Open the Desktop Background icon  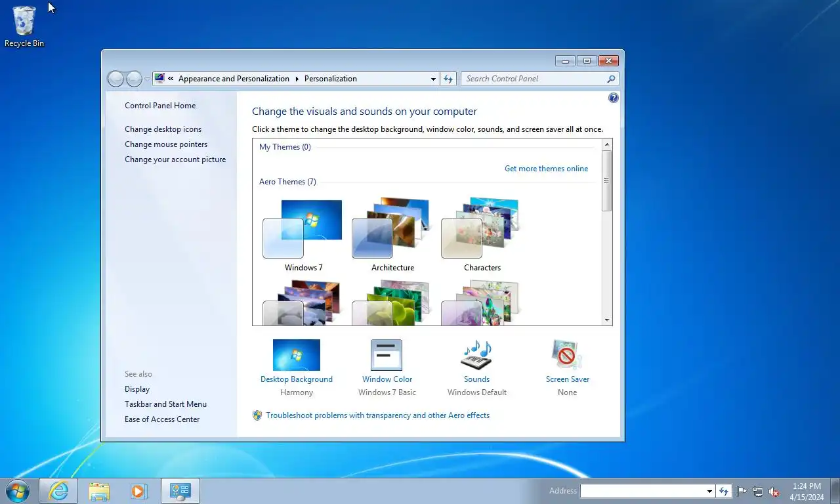(297, 355)
